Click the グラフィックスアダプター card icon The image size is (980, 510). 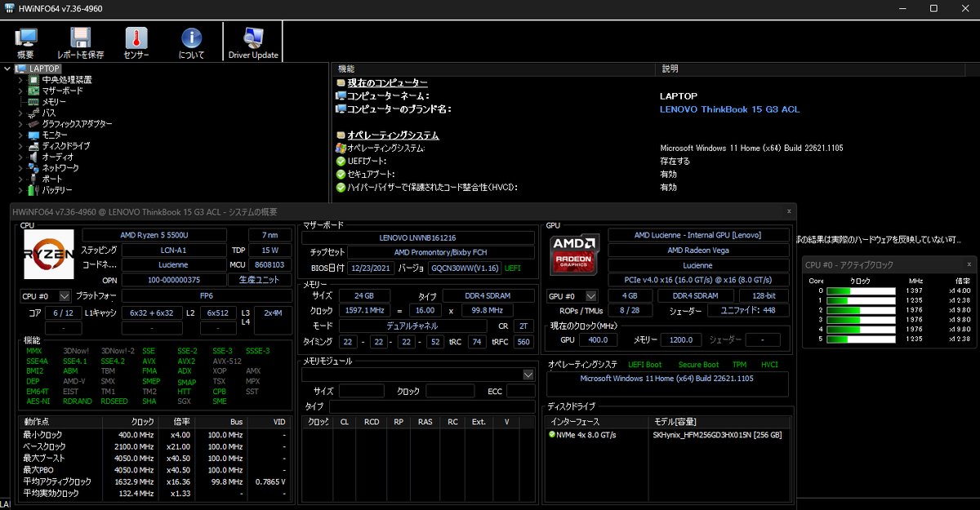[34, 124]
